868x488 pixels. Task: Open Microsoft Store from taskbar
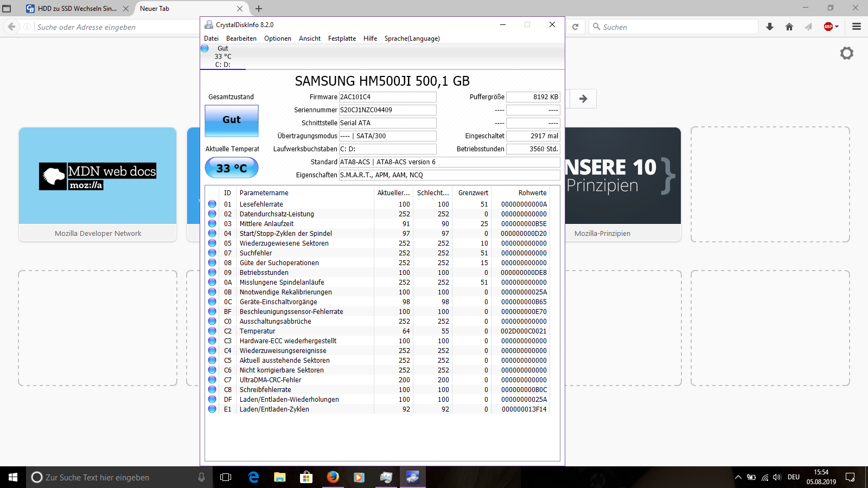[x=307, y=477]
